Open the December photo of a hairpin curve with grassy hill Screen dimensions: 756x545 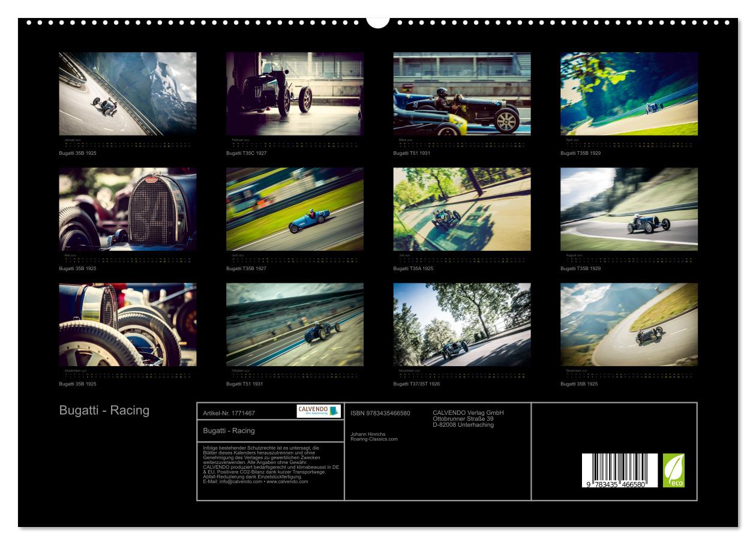(x=629, y=325)
